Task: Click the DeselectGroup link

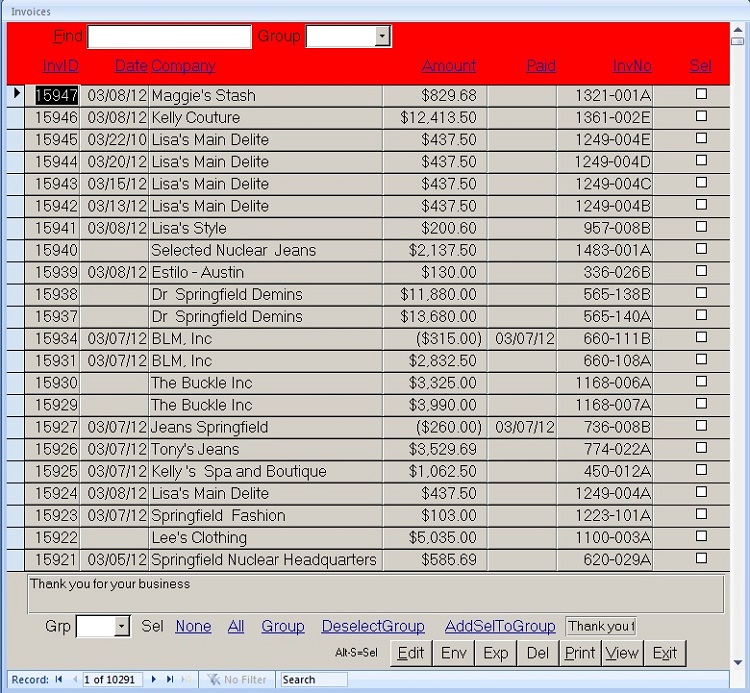Action: [373, 626]
